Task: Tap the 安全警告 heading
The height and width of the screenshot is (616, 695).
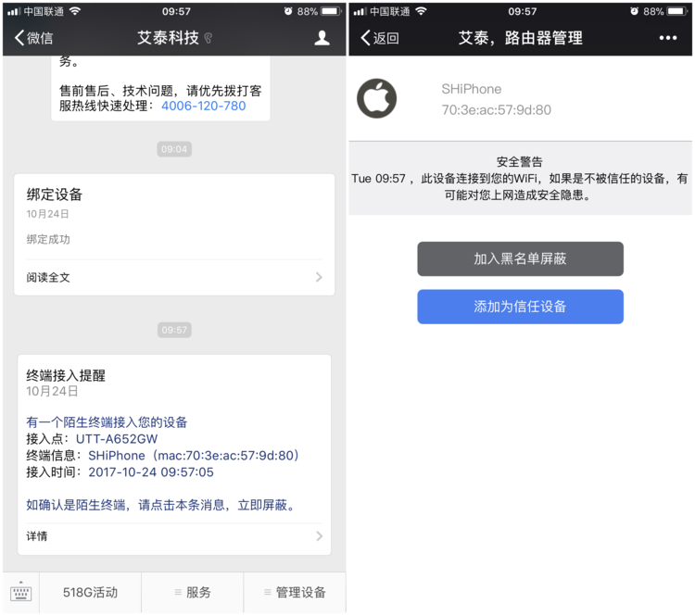Action: click(x=520, y=162)
